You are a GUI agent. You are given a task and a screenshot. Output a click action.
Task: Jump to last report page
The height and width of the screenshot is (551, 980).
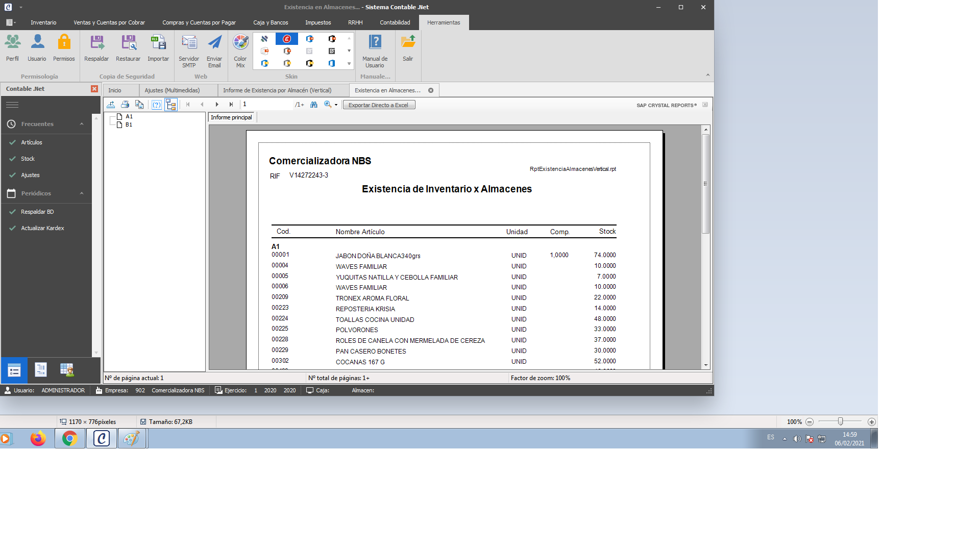231,105
